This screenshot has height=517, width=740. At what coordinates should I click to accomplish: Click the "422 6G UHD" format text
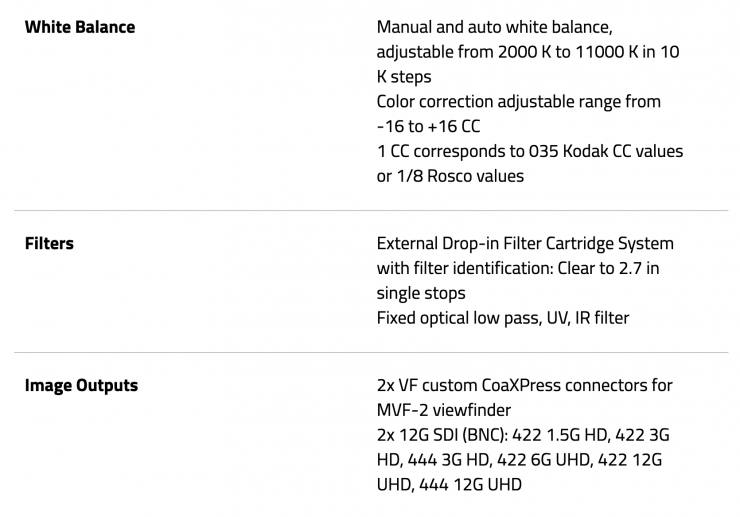tap(554, 460)
